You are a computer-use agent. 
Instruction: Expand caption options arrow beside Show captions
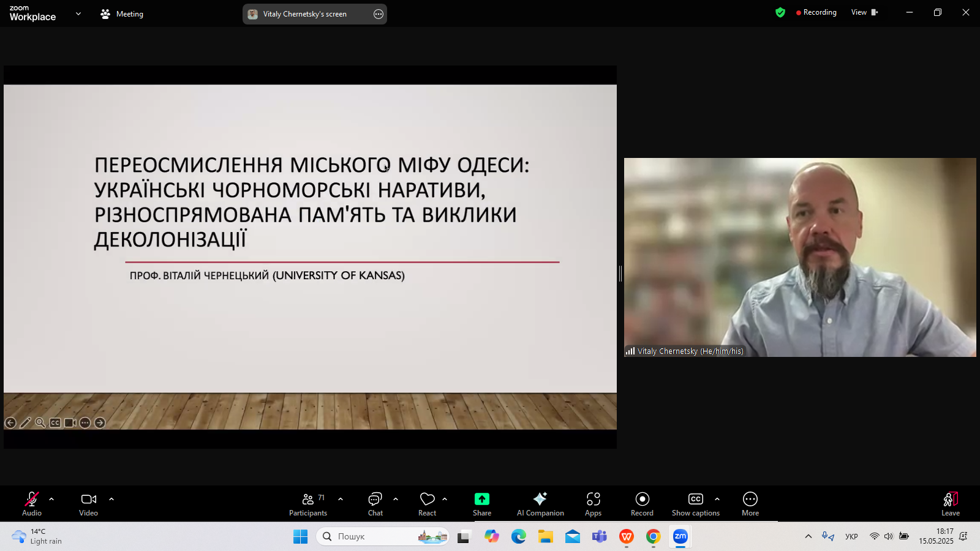pyautogui.click(x=717, y=499)
